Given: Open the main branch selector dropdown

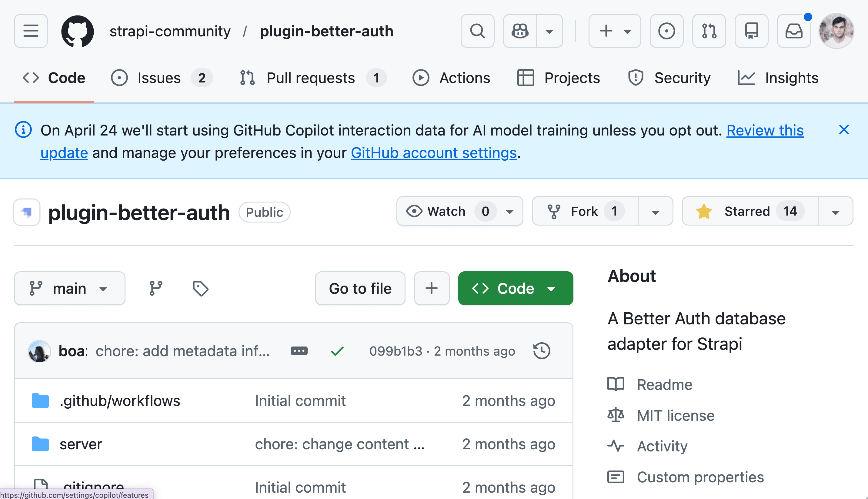Looking at the screenshot, I should coord(69,288).
